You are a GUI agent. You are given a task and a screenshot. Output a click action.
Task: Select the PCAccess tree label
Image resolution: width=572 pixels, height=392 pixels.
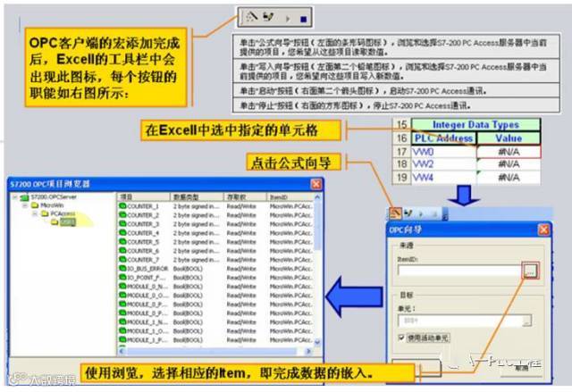point(63,213)
